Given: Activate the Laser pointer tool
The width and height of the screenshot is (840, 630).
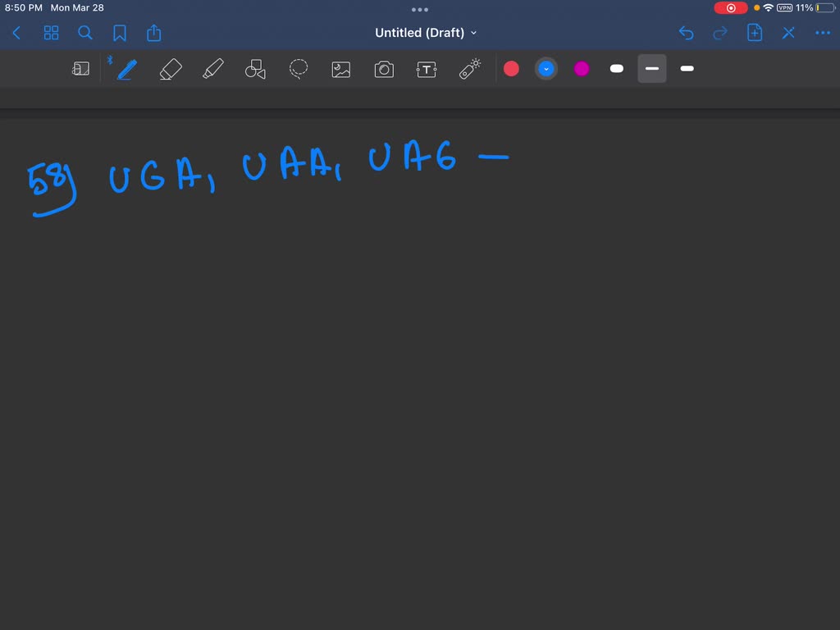Looking at the screenshot, I should pos(469,70).
